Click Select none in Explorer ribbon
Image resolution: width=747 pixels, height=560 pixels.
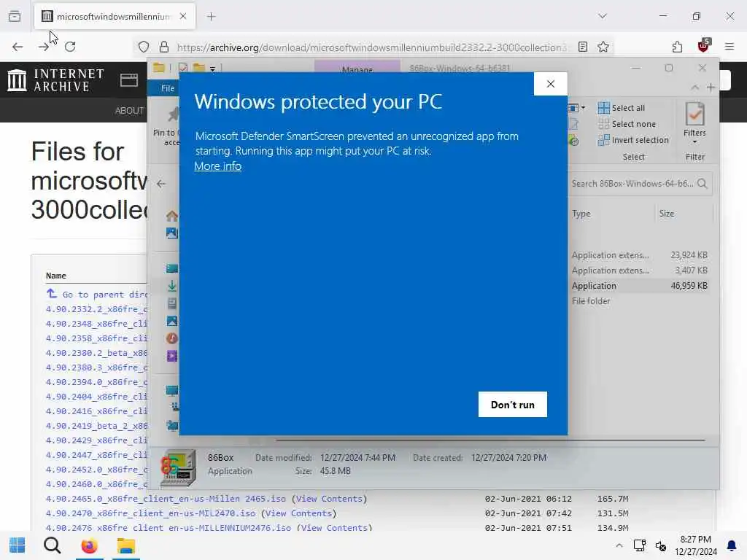tap(627, 124)
